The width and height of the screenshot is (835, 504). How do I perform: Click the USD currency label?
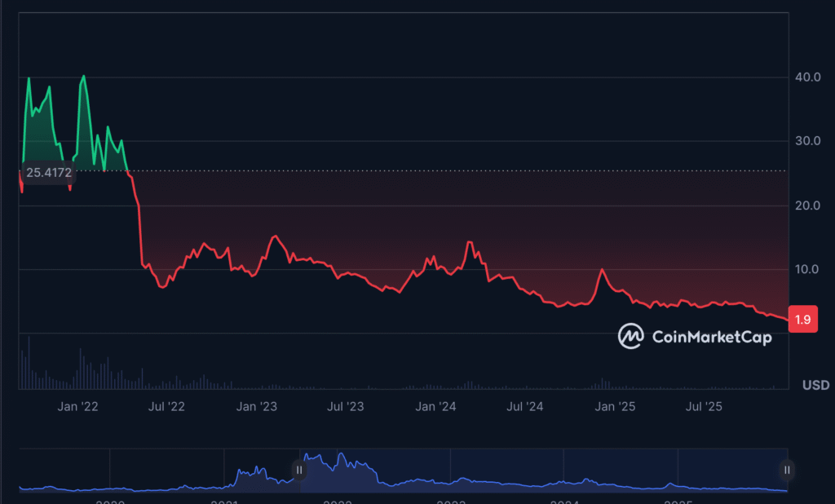815,385
